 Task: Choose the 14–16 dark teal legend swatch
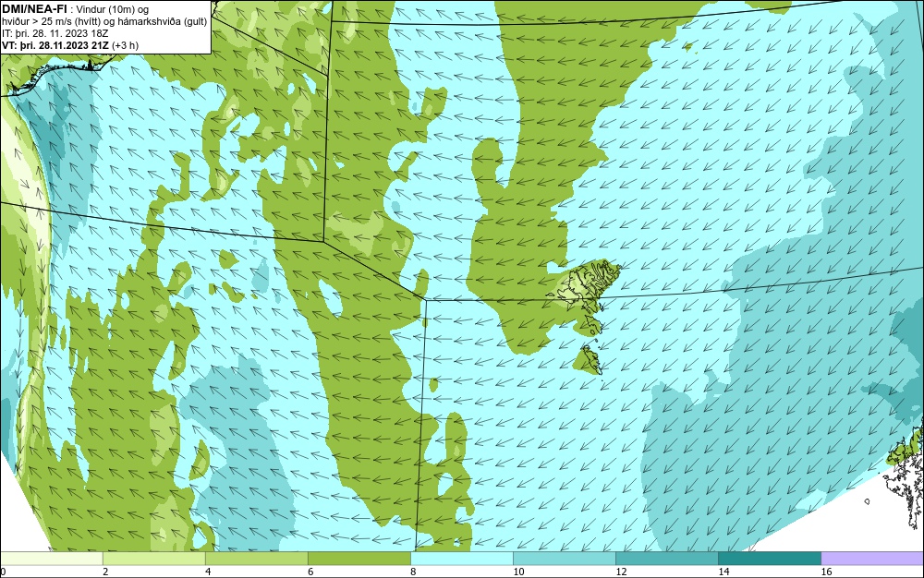[769, 558]
